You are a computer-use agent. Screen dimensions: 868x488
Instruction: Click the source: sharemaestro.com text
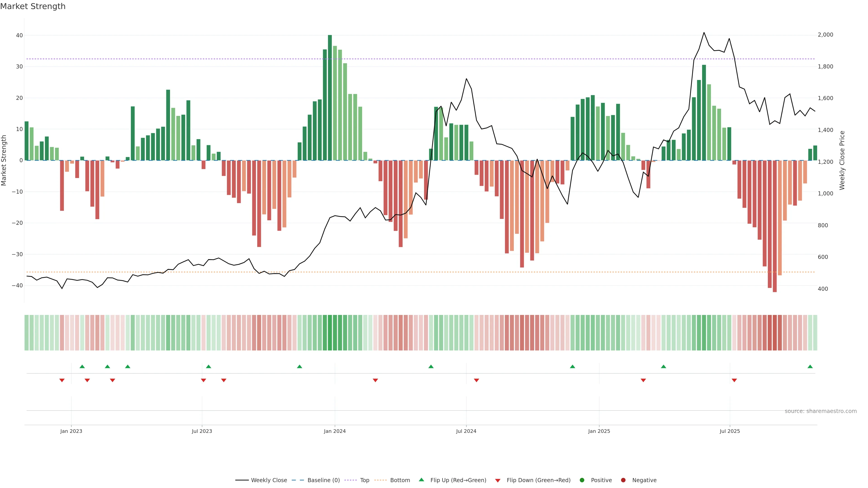(821, 411)
